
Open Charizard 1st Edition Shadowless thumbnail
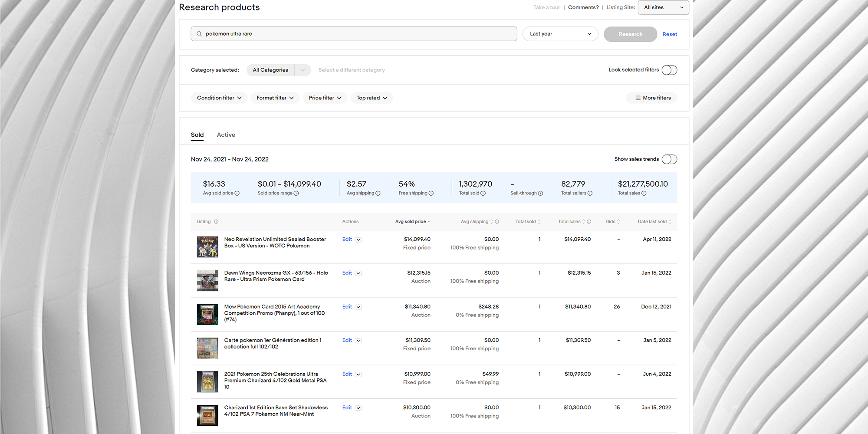(207, 415)
